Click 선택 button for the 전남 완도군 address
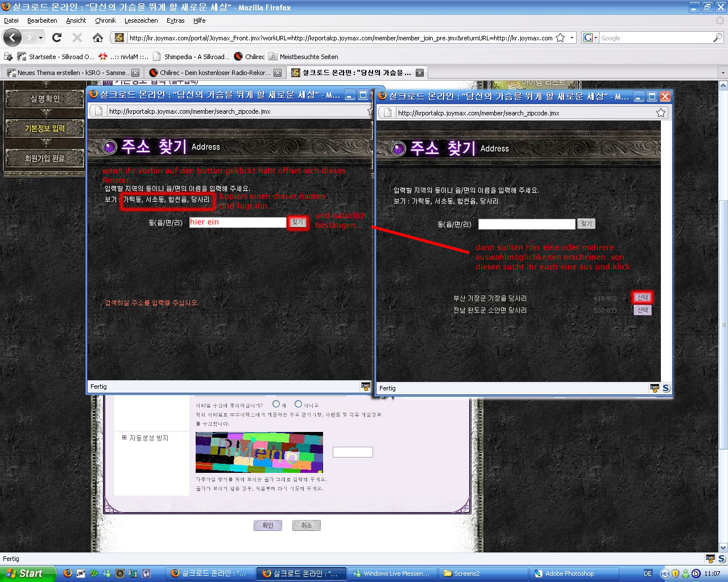Image resolution: width=728 pixels, height=582 pixels. click(642, 310)
